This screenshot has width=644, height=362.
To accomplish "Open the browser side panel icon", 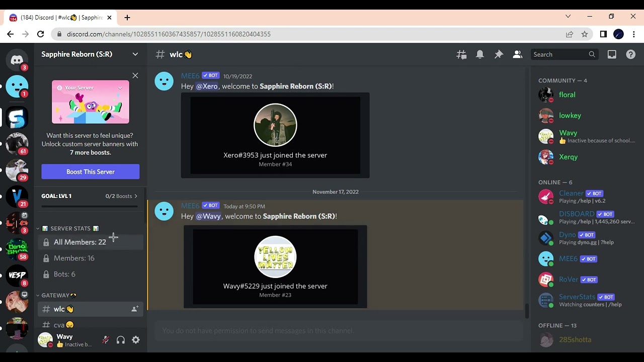I will pyautogui.click(x=603, y=34).
